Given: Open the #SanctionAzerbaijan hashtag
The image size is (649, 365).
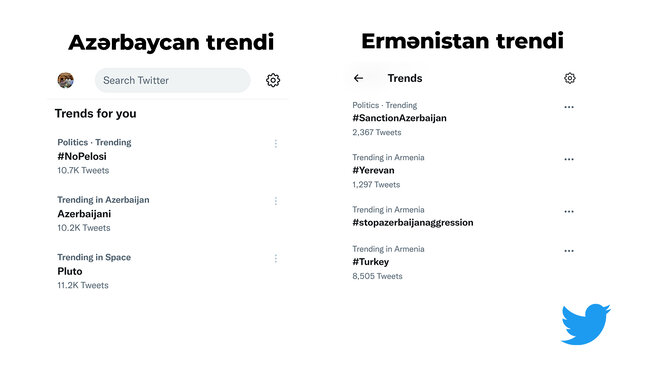Looking at the screenshot, I should (399, 118).
